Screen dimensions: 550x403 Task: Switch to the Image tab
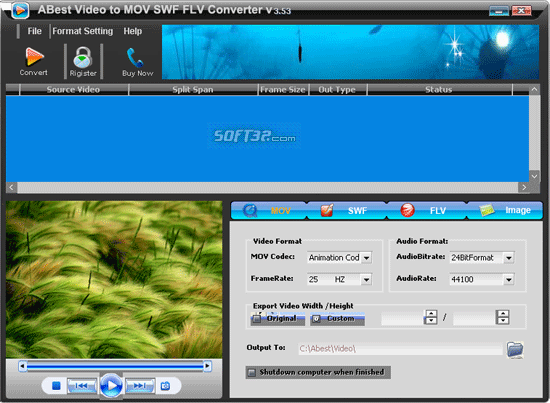click(x=504, y=210)
